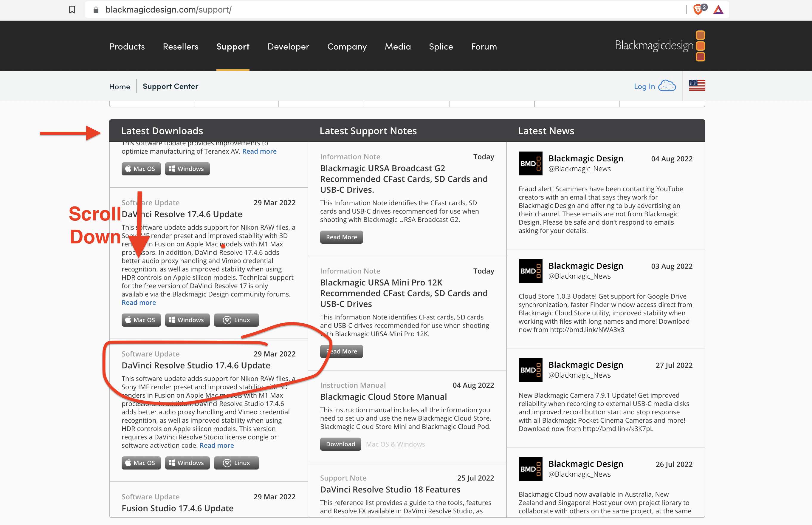Download Teranex AV update for Mac OS

click(x=141, y=169)
